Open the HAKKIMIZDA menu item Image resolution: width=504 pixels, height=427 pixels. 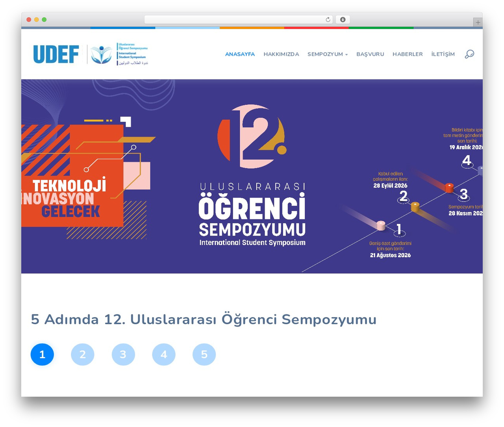pyautogui.click(x=281, y=54)
